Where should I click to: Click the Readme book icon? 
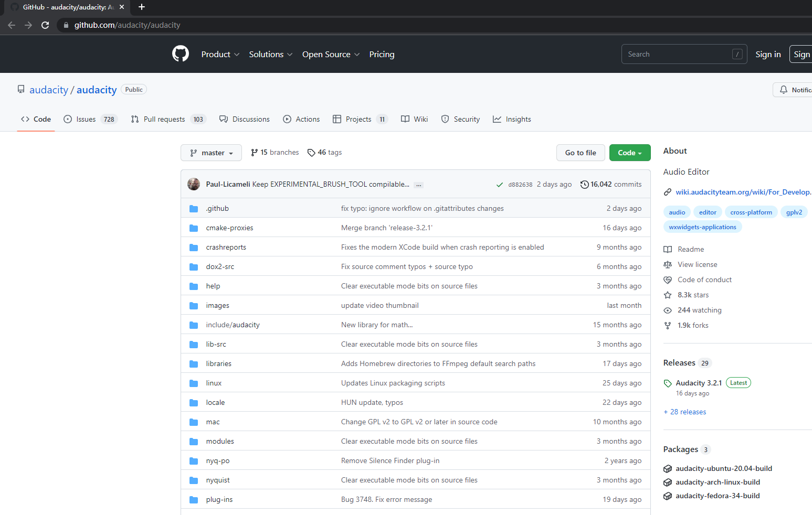coord(668,249)
